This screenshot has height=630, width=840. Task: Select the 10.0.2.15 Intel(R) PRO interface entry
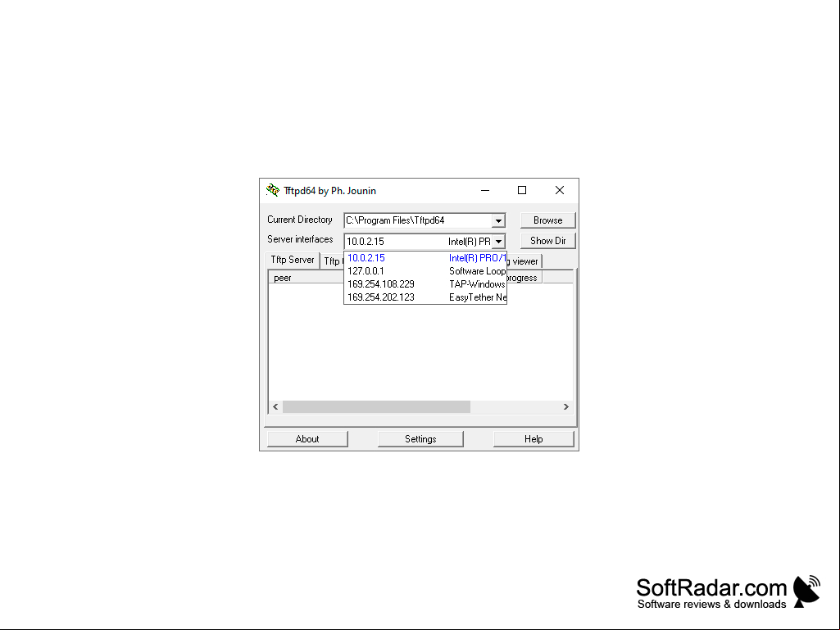tap(425, 258)
